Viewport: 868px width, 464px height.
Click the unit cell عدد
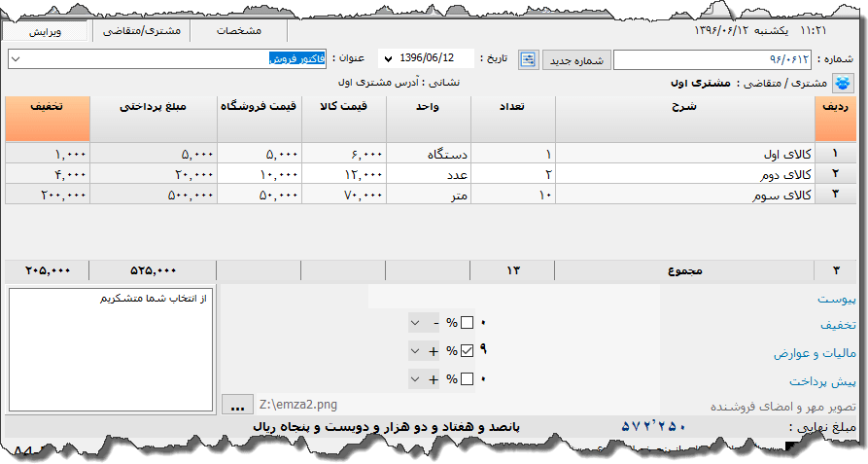[429, 174]
